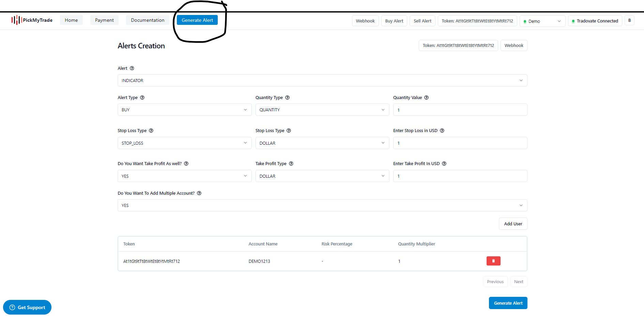Click the DEMO1213 account name cell
The image size is (644, 321).
coord(259,261)
